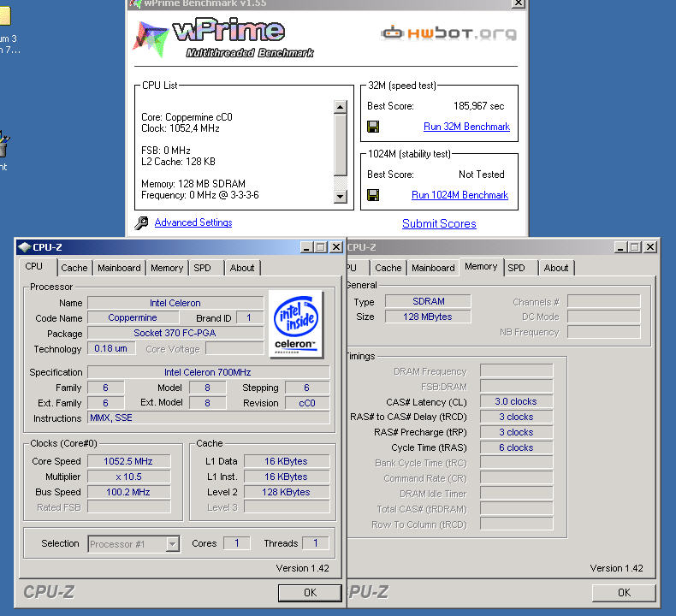Click the CAS# Latency value 3.0 clocks

(x=516, y=401)
